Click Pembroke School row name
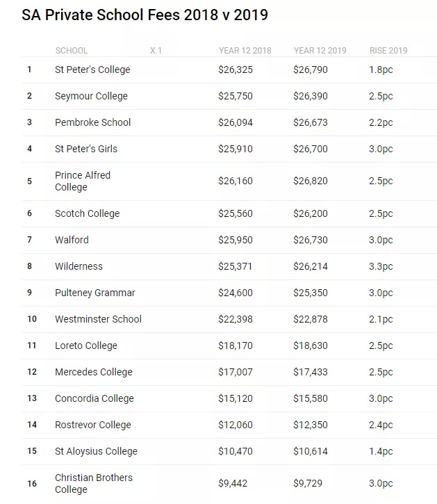Screen dimensions: 437x504 92,122
